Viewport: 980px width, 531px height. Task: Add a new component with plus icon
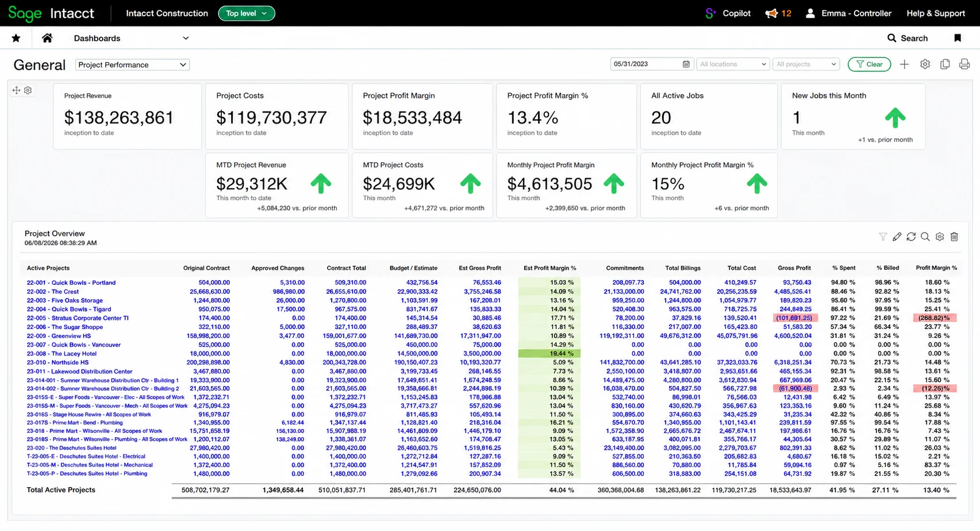[904, 64]
